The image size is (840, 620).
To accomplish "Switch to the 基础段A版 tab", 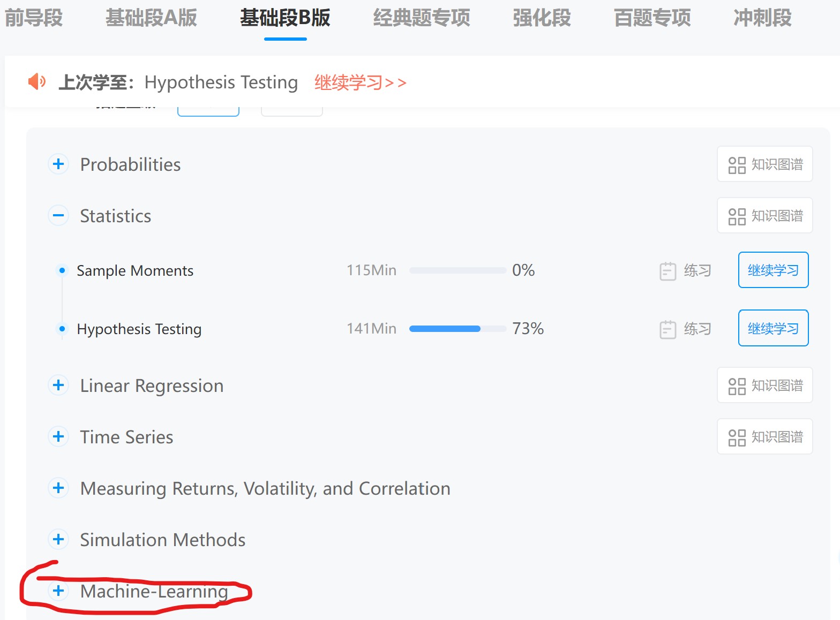I will (151, 18).
